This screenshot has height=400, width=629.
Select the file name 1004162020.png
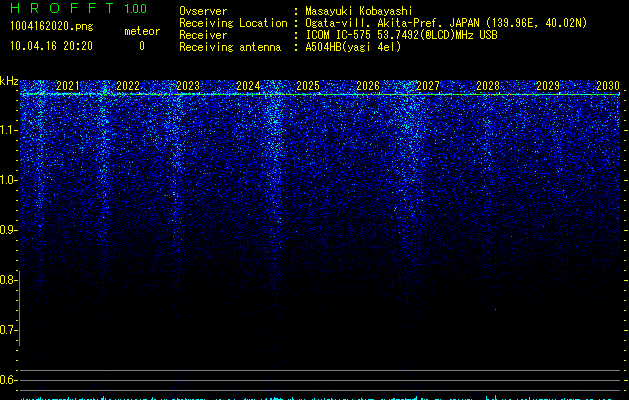pos(52,26)
